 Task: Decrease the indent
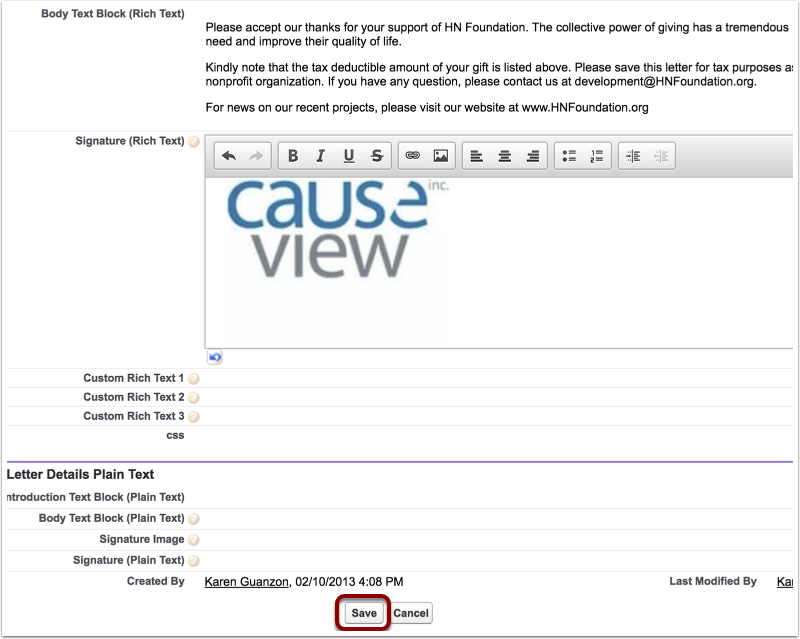click(661, 156)
